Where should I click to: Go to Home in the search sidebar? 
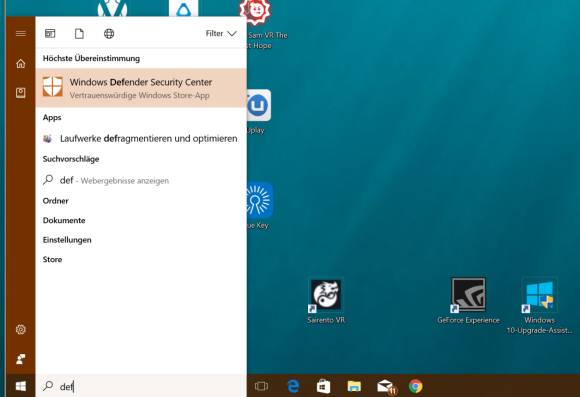pyautogui.click(x=21, y=64)
